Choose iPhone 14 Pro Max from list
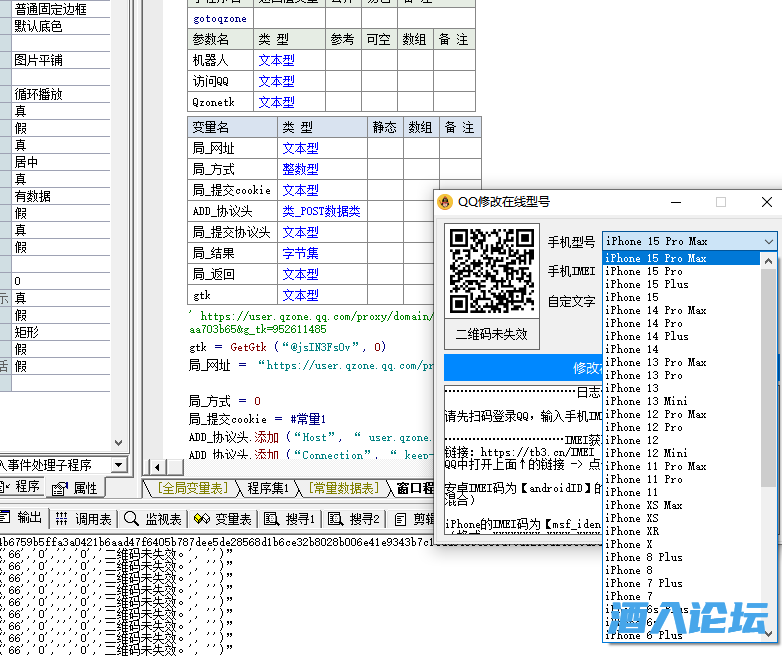782x660 pixels. 655,310
